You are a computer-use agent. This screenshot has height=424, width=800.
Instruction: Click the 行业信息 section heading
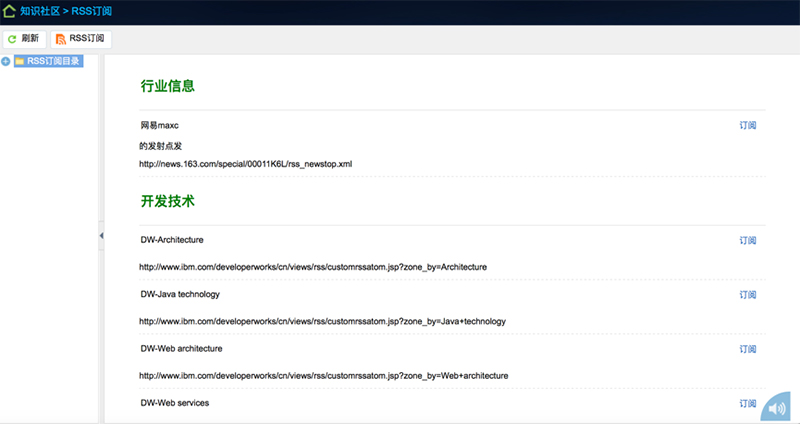168,86
